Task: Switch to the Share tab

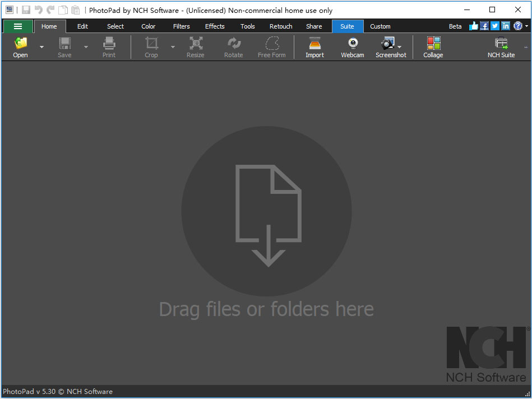Action: point(314,26)
